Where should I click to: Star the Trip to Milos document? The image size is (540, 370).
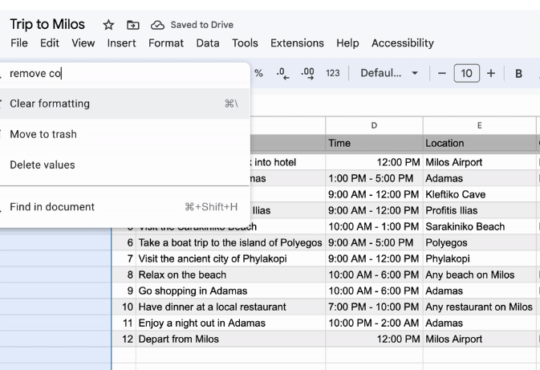(x=108, y=25)
